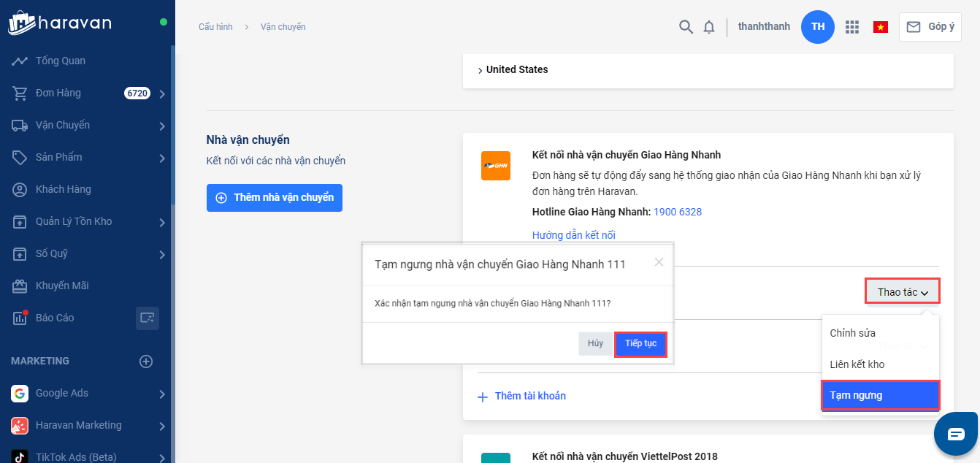980x463 pixels.
Task: Click plus icon beside MARKETING
Action: pos(146,361)
